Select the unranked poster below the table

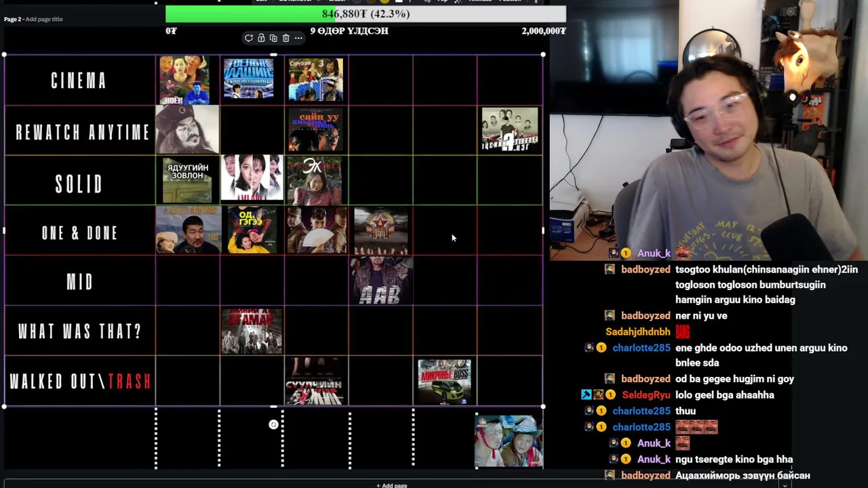point(509,441)
